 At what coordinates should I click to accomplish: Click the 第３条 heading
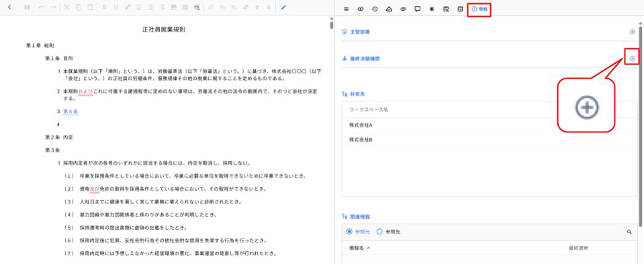click(x=52, y=150)
